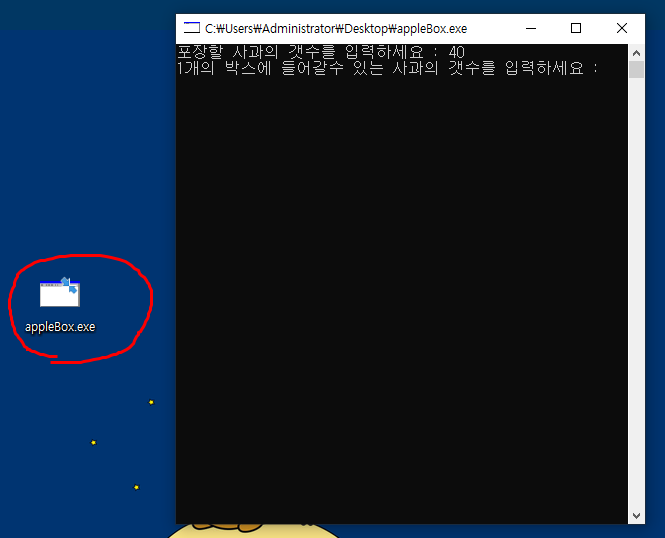
Task: Maximize the appleBox.exe console window
Action: point(576,28)
